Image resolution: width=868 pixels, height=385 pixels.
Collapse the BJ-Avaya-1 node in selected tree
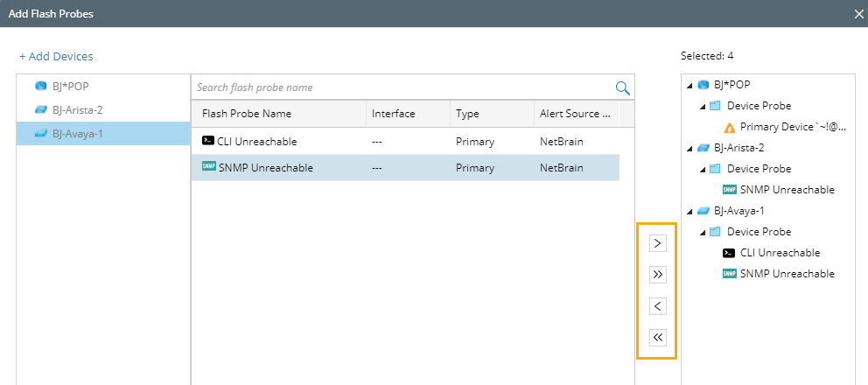[689, 211]
